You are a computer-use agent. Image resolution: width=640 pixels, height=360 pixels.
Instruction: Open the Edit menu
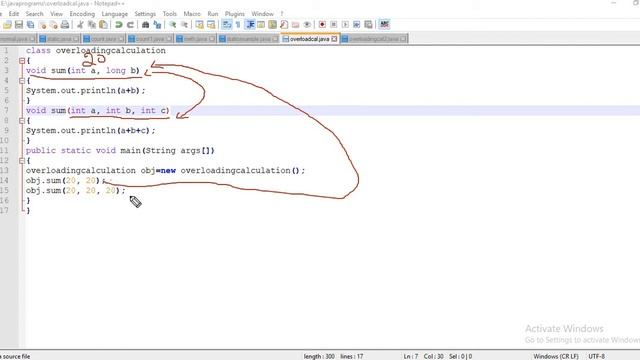[13, 13]
